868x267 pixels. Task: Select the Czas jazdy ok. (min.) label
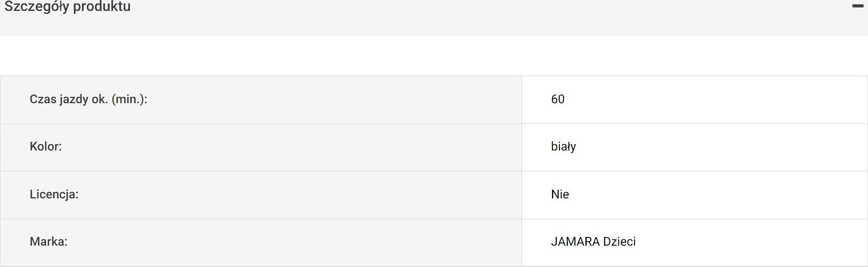(88, 99)
